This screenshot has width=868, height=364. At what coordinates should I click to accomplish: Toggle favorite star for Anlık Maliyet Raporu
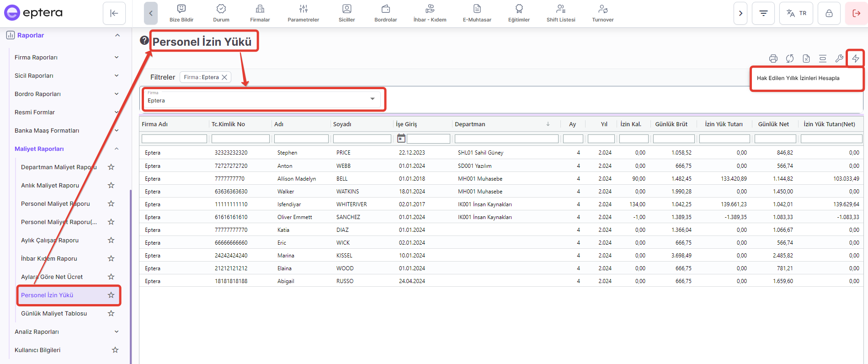click(111, 185)
